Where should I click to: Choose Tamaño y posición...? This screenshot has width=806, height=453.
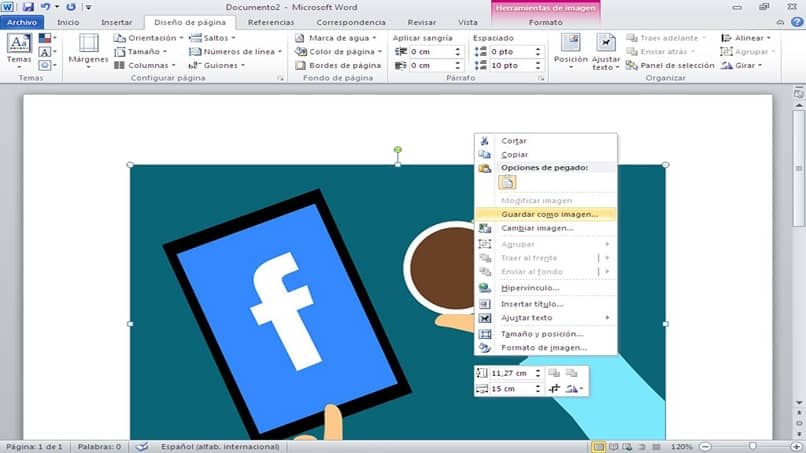coord(545,334)
